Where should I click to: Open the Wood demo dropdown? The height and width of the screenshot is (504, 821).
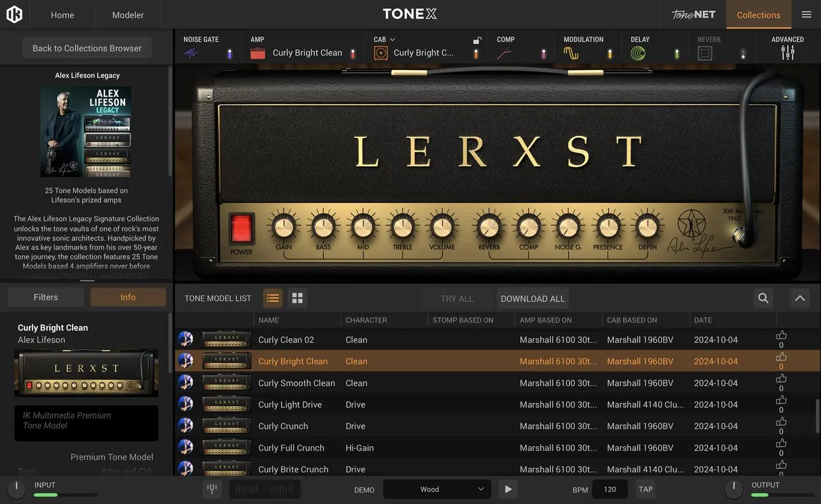[x=437, y=489]
